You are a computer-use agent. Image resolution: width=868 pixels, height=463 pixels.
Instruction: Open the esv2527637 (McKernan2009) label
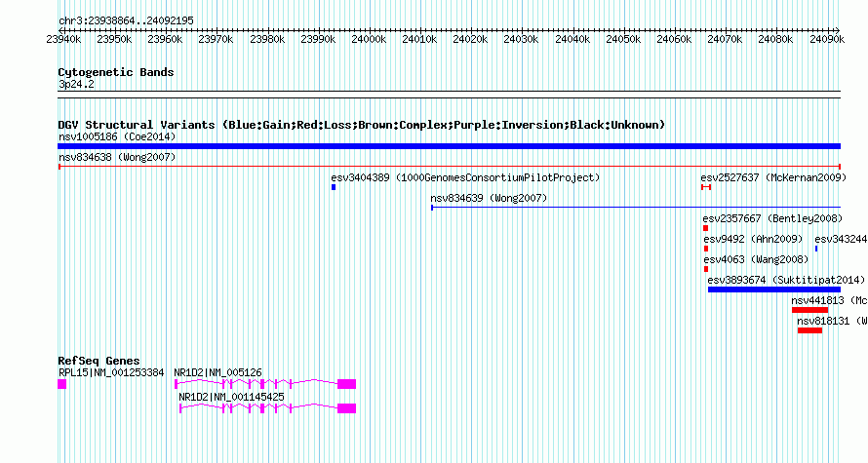pos(773,177)
